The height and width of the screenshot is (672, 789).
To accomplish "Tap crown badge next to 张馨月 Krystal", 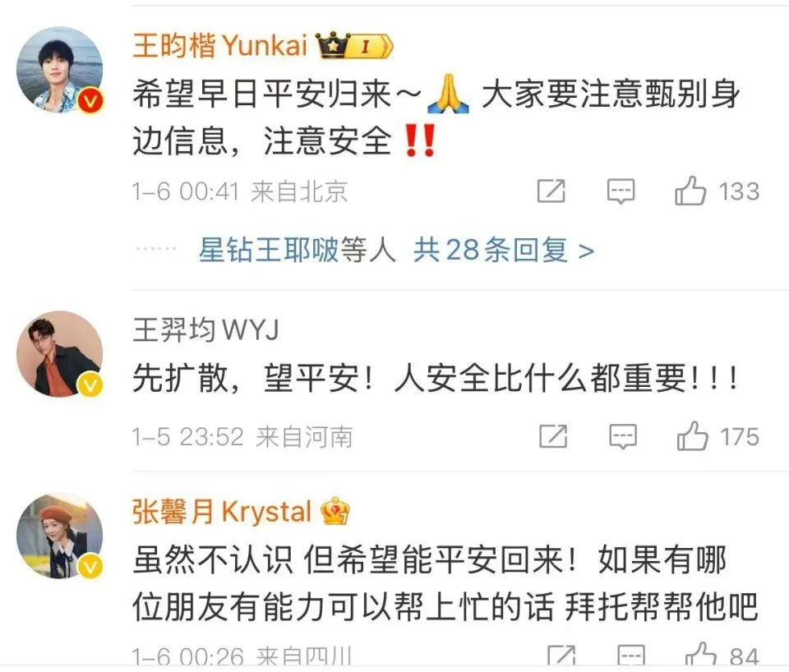I will [x=335, y=512].
